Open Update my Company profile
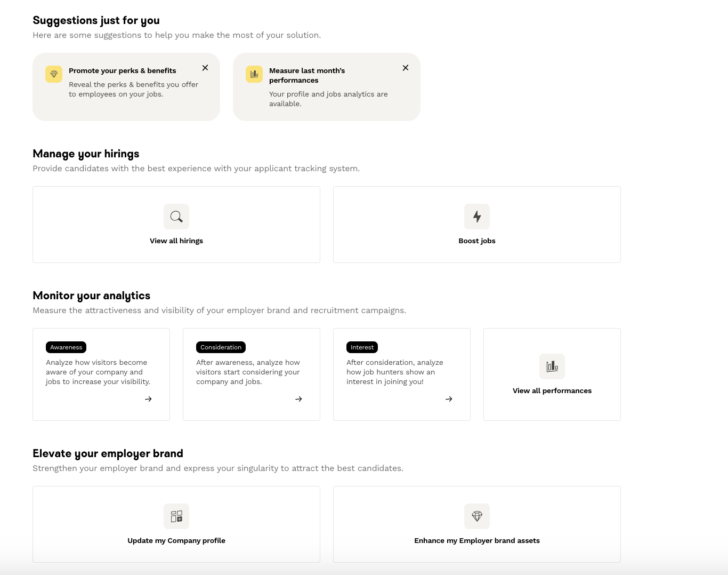This screenshot has height=575, width=728. click(176, 541)
